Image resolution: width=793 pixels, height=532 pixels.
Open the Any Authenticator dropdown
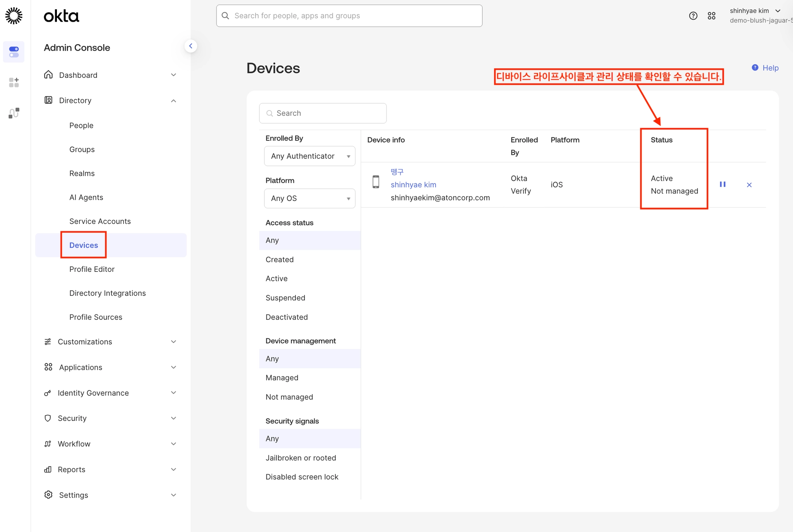pyautogui.click(x=309, y=156)
